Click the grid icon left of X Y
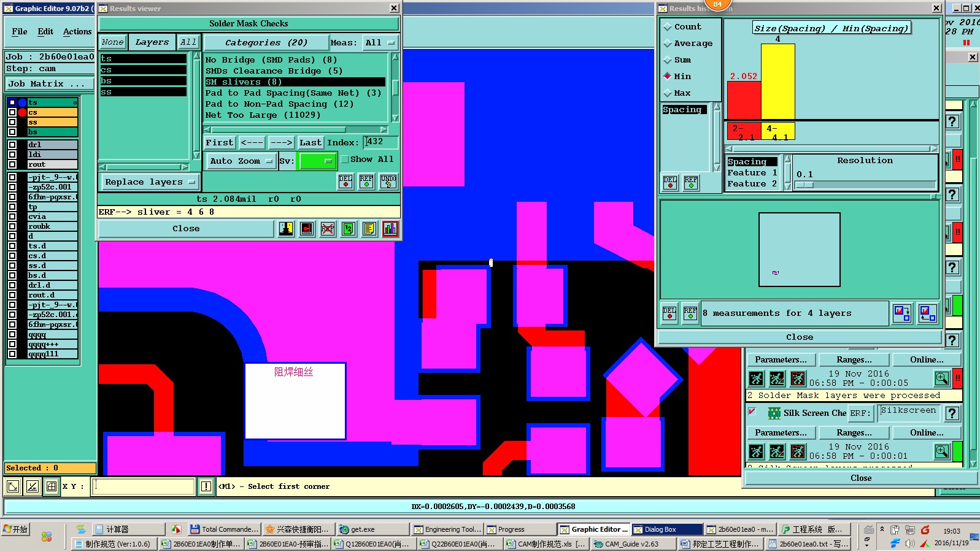The width and height of the screenshot is (980, 552). click(52, 486)
